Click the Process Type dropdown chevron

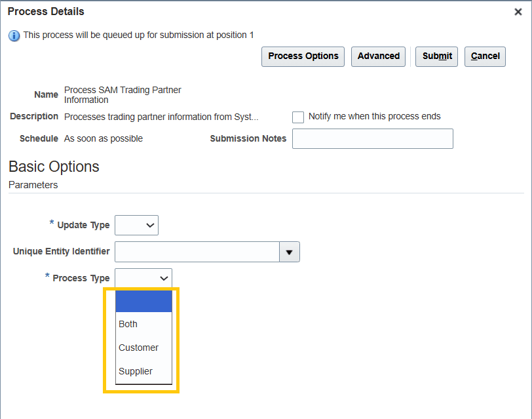[x=164, y=277]
